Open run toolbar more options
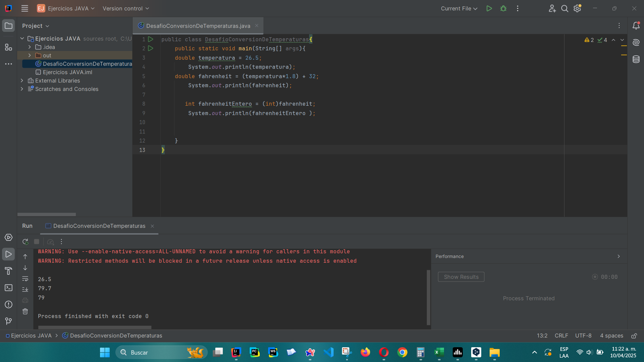This screenshot has width=644, height=362. point(61,242)
